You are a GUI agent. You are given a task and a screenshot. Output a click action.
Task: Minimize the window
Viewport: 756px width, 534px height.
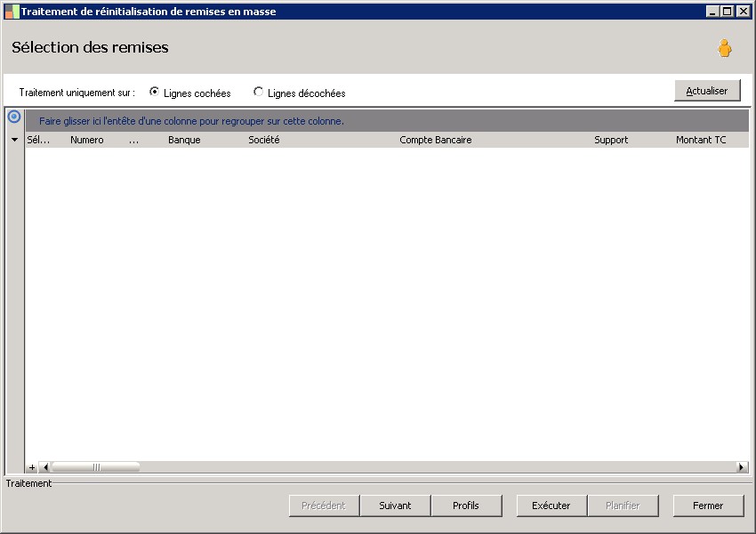[712, 12]
